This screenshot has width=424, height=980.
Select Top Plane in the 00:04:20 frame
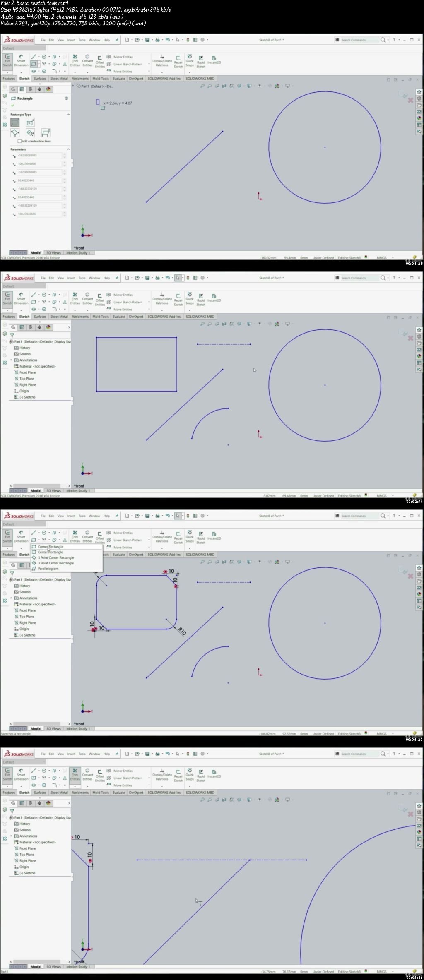27,617
